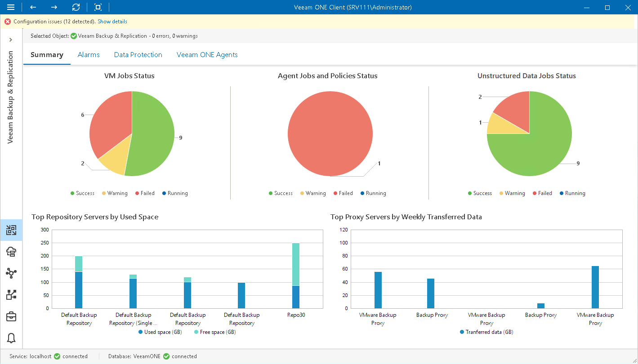Open the Data Protection tab

138,54
